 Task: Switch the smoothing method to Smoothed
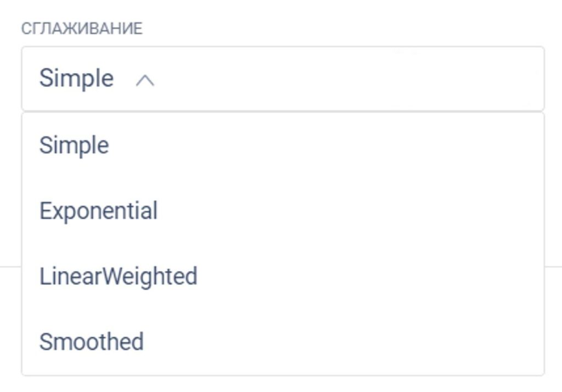tap(92, 341)
